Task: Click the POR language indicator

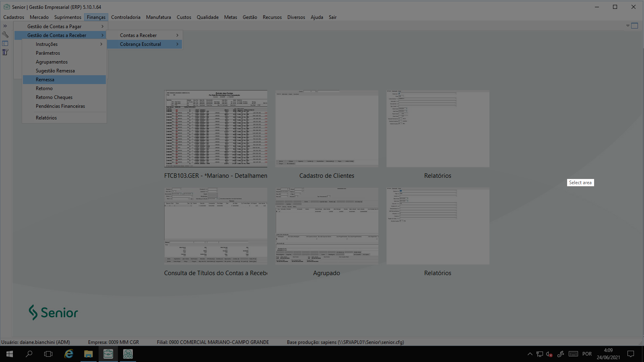Action: coord(587,354)
